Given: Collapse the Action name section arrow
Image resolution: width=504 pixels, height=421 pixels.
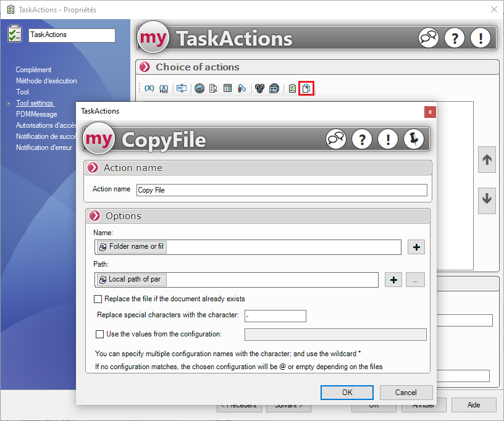Looking at the screenshot, I should [93, 168].
